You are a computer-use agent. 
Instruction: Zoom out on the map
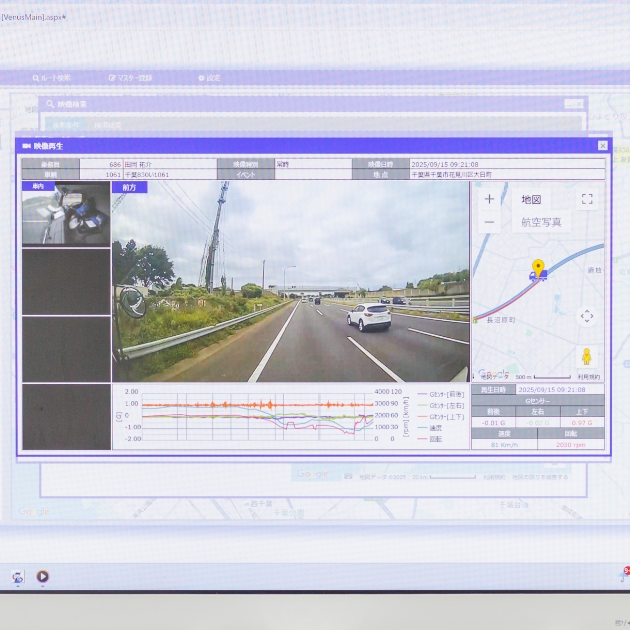489,223
